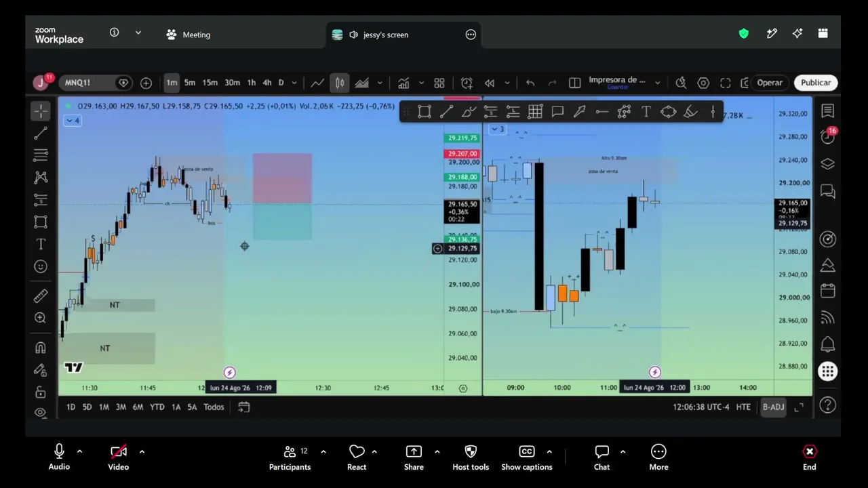868x488 pixels.
Task: Create an alert with the clock-plus icon
Action: click(x=467, y=83)
